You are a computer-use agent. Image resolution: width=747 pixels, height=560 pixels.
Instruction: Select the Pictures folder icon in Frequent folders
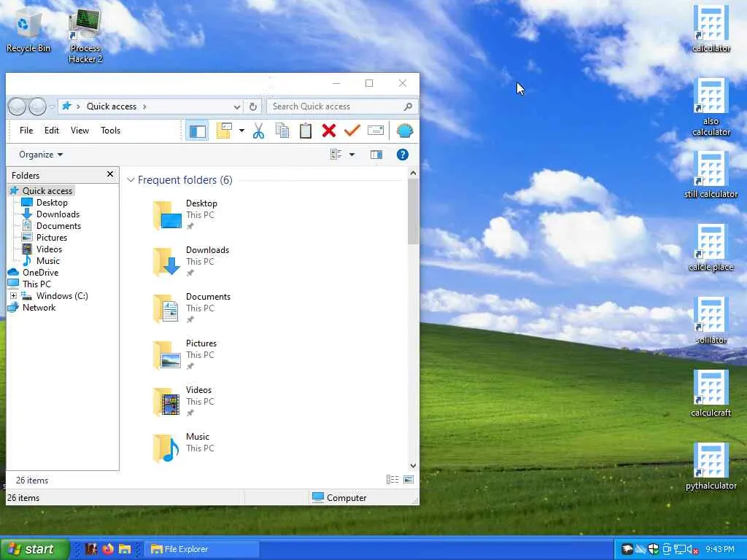pos(167,355)
